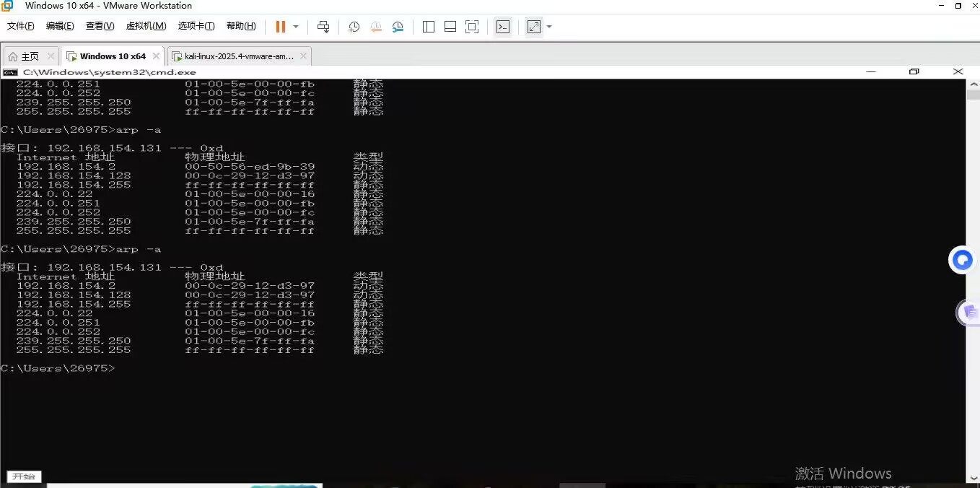This screenshot has width=980, height=488.
Task: Click the 物理地址 header in the last table
Action: pos(215,276)
